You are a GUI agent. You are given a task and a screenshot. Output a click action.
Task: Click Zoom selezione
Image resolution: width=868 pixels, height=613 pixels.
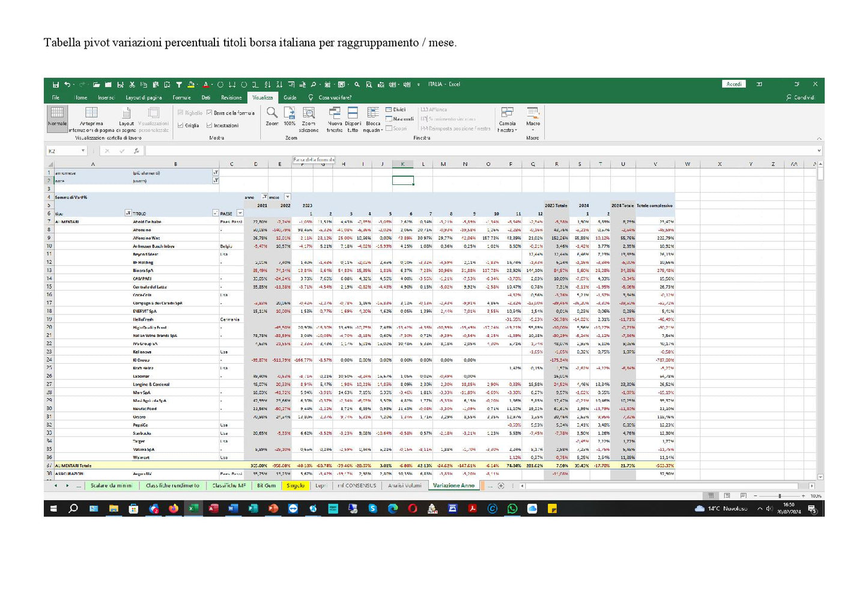click(x=309, y=119)
